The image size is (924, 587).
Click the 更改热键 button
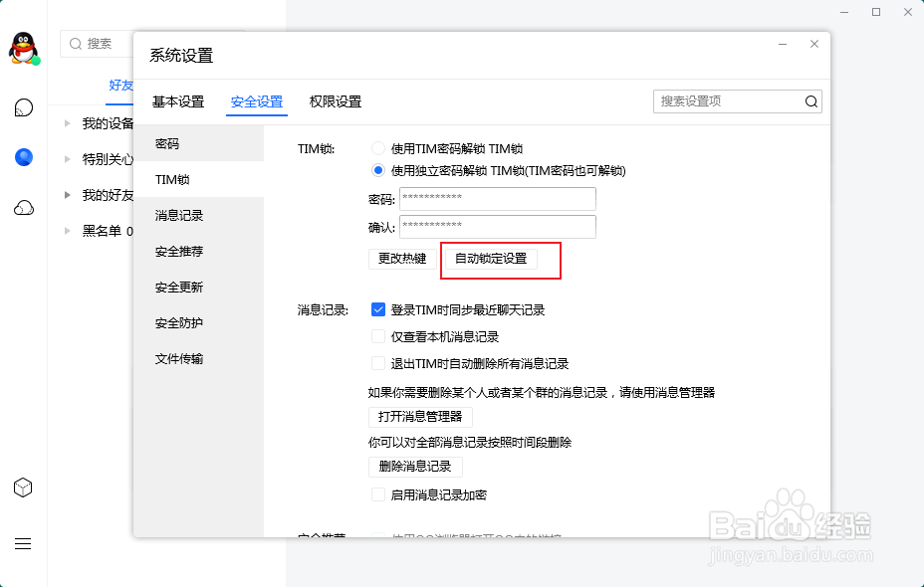tap(402, 259)
